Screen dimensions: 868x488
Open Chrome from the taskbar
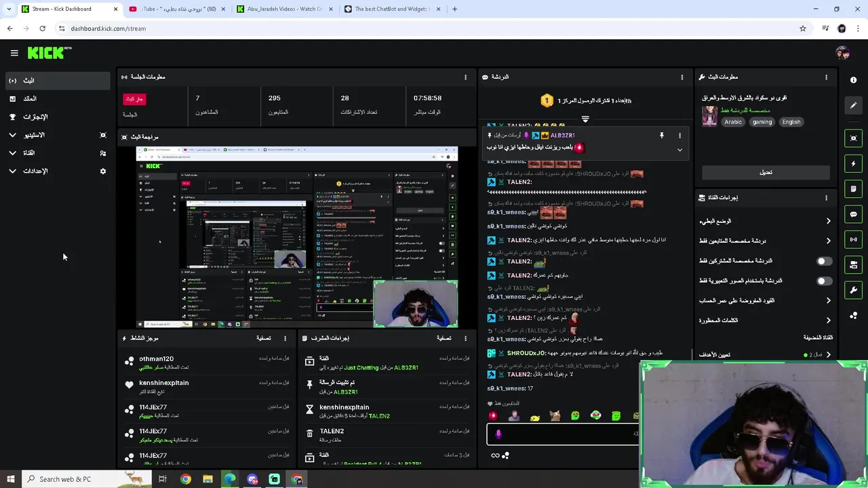(x=185, y=479)
